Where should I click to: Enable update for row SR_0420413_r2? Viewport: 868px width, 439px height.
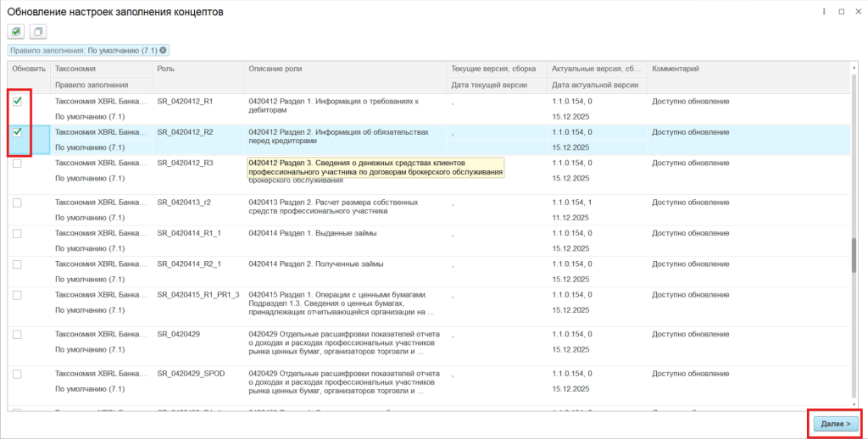tap(17, 202)
